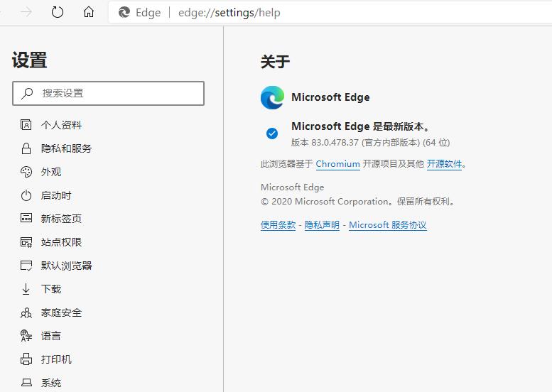Open 系统 settings
Viewport: 552px width, 392px height.
point(51,383)
